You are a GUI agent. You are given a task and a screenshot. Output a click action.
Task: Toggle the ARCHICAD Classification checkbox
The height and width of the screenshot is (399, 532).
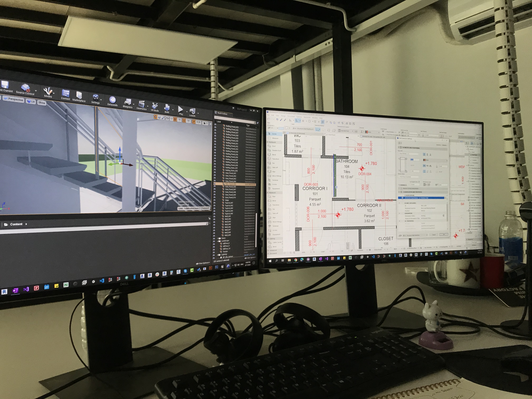point(402,198)
